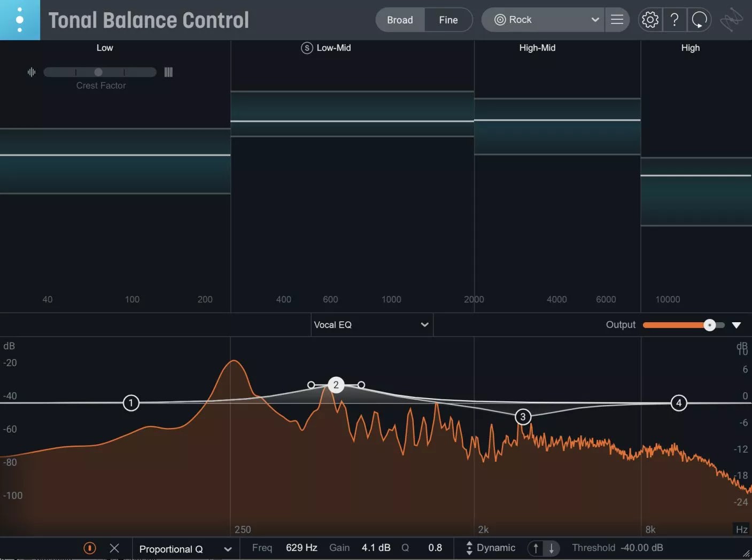Viewport: 752px width, 560px height.
Task: Open the Tonal Balance Control settings gear
Action: [650, 19]
